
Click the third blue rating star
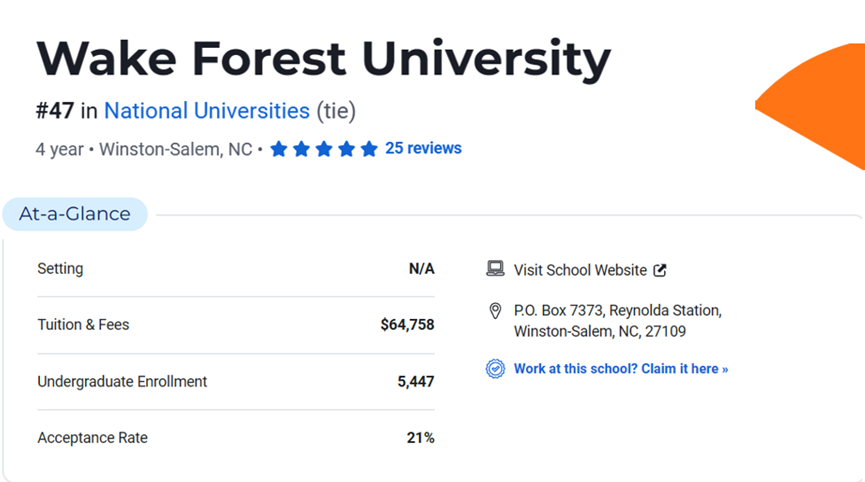pyautogui.click(x=324, y=149)
